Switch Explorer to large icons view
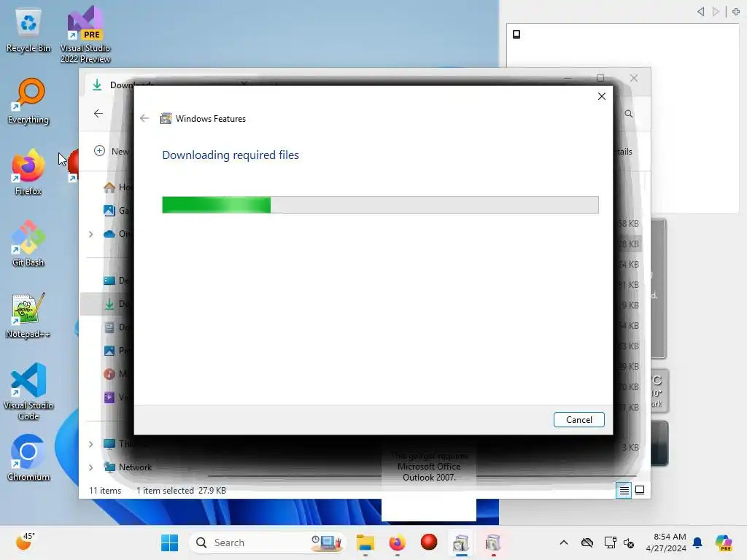This screenshot has height=560, width=747. (x=640, y=490)
